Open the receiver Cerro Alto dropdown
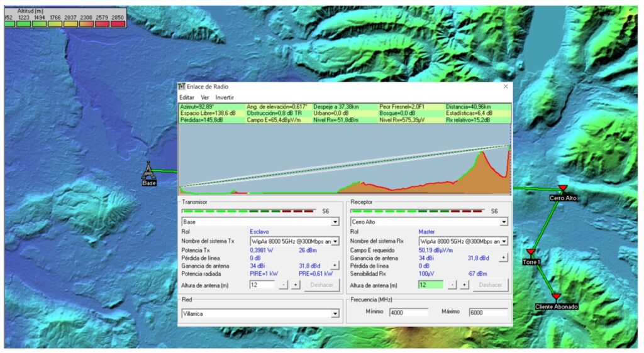The image size is (644, 353). tap(504, 222)
